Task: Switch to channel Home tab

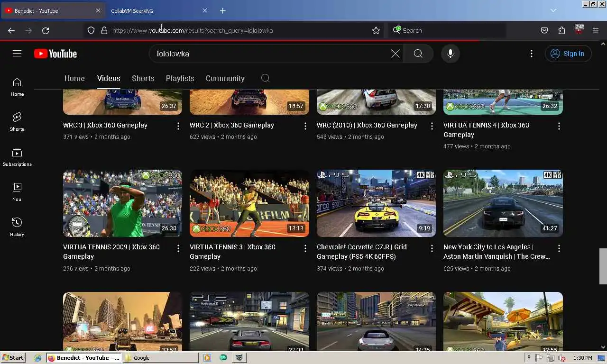Action: coord(74,78)
